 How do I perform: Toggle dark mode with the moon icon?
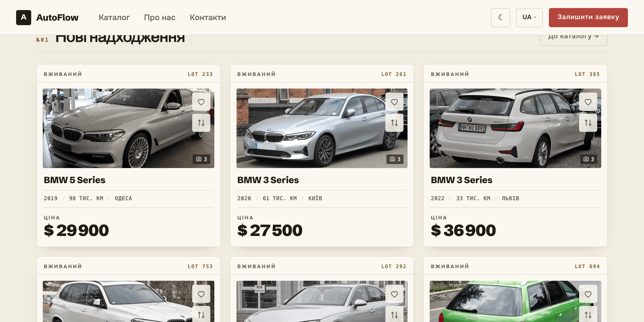pos(500,18)
